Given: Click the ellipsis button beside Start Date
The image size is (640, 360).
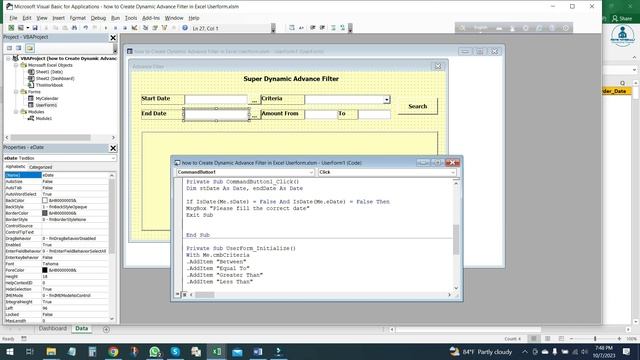Looking at the screenshot, I should 254,100.
